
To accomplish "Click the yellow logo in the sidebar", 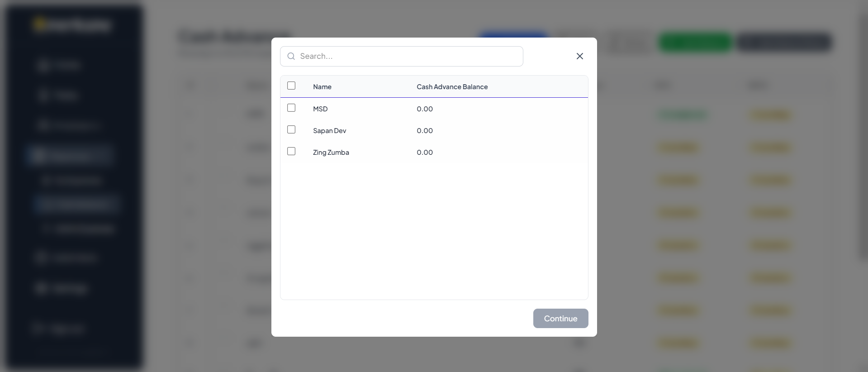I will (40, 24).
